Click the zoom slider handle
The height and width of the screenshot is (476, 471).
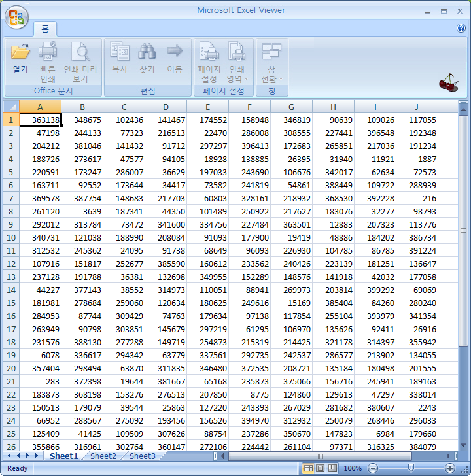tap(411, 468)
